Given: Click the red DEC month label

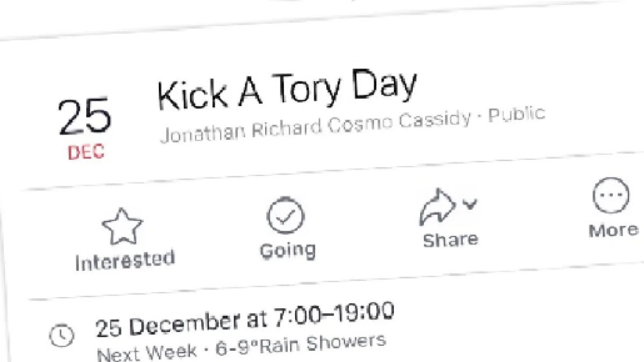Looking at the screenshot, I should coord(86,152).
